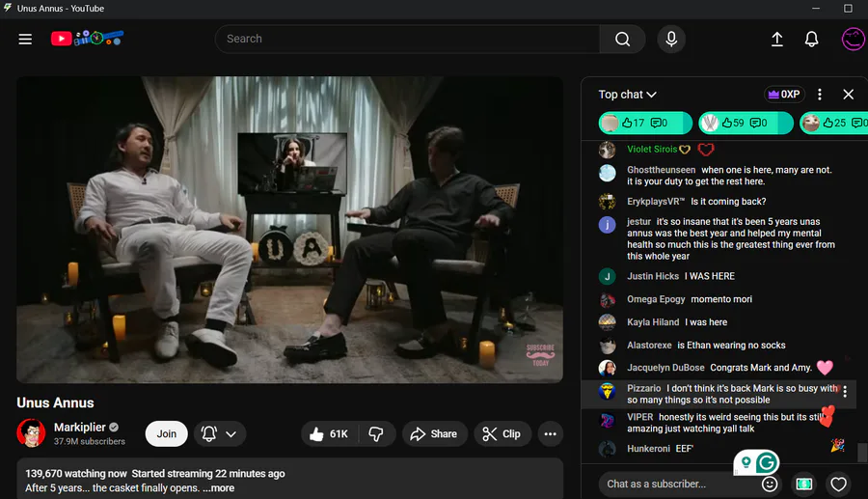This screenshot has width=868, height=499.
Task: Click Subscribe Today watermark on video
Action: click(x=540, y=355)
